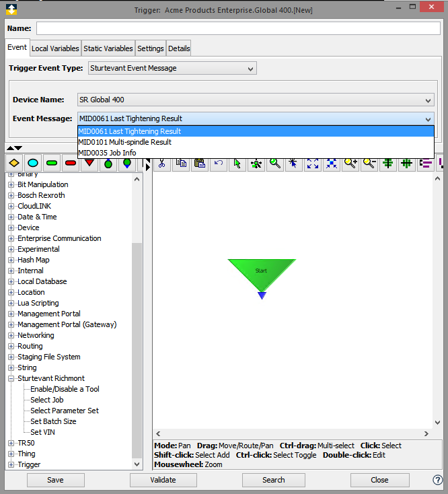Choose MID0061 Last Tightening Result option
The width and height of the screenshot is (448, 494).
[256, 131]
